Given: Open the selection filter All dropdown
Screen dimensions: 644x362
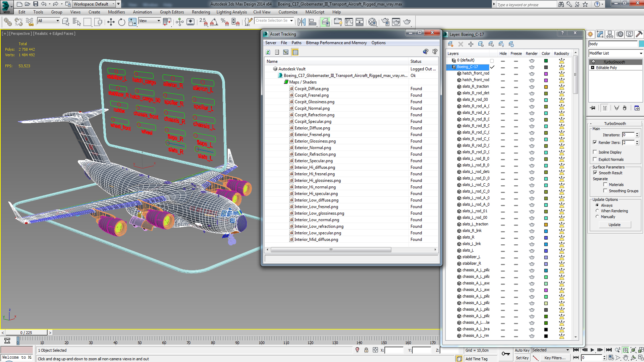Looking at the screenshot, I should pos(49,21).
